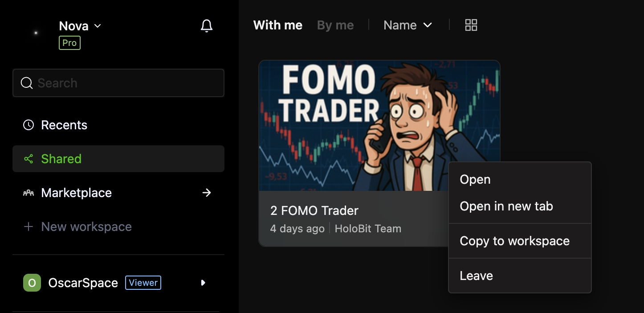Click the plus icon for New workspace
This screenshot has width=644, height=313.
coord(29,227)
